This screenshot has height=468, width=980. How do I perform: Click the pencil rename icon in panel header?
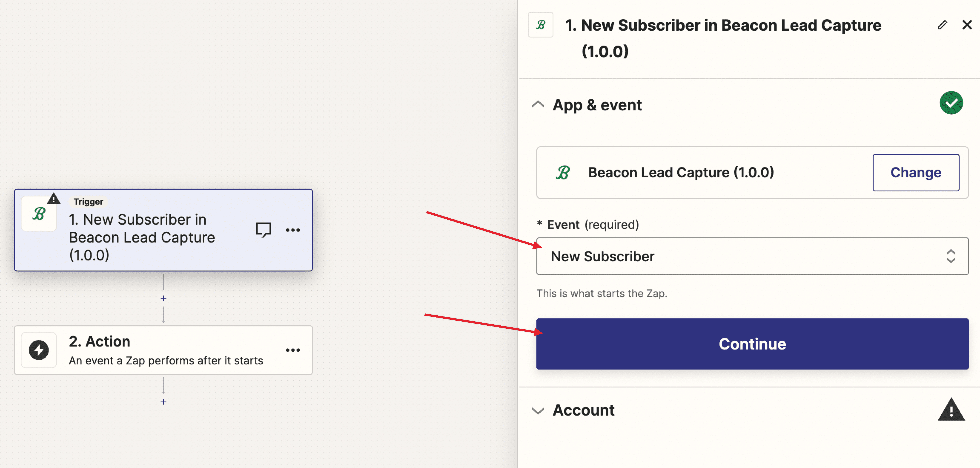pos(942,25)
